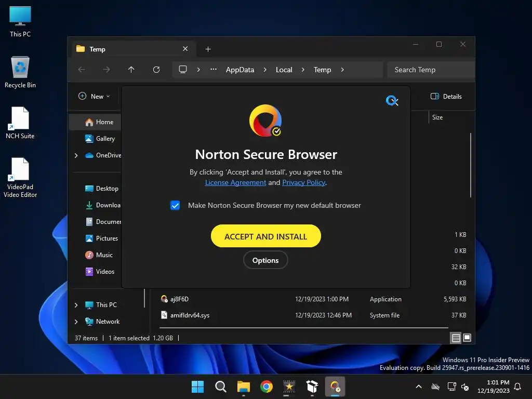Open the Privacy Policy link
The width and height of the screenshot is (532, 399).
pyautogui.click(x=303, y=182)
